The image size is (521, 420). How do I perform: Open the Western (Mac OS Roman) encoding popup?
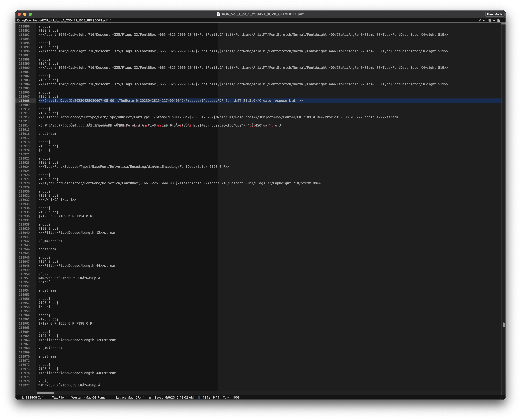coord(91,397)
